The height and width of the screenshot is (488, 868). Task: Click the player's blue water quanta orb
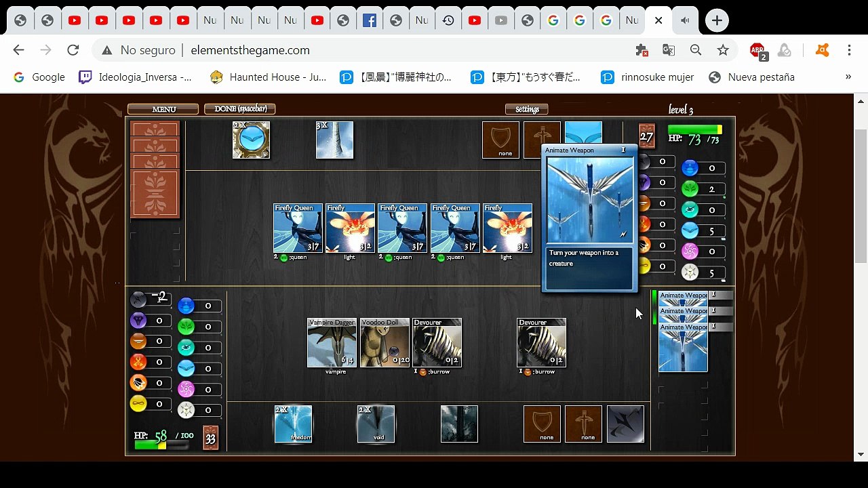coord(186,306)
